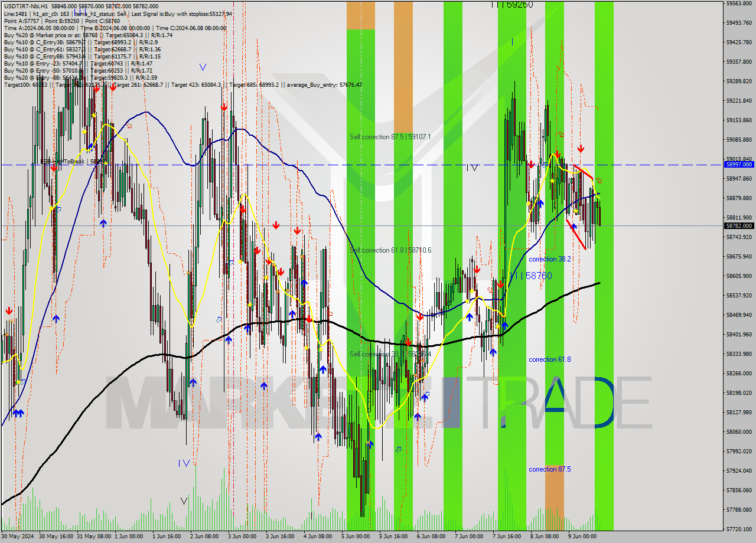The height and width of the screenshot is (543, 756).
Task: Click the '2 Jun 08:00' time label
Action: click(204, 537)
